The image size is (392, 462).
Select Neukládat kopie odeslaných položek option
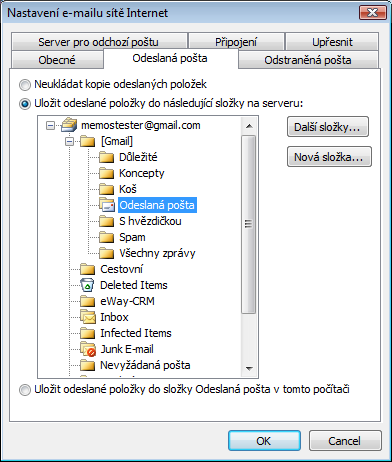pyautogui.click(x=25, y=85)
